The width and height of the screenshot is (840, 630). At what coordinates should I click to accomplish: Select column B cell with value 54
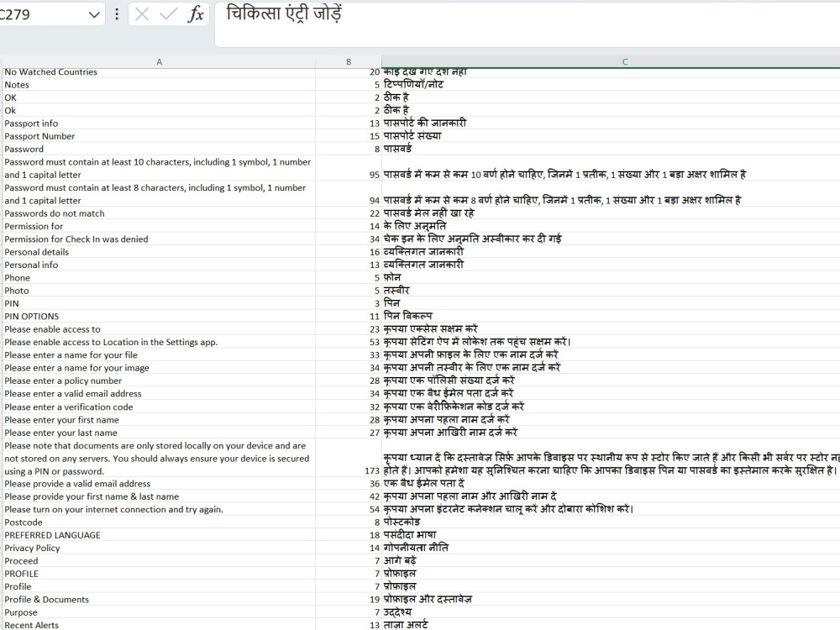coord(349,509)
